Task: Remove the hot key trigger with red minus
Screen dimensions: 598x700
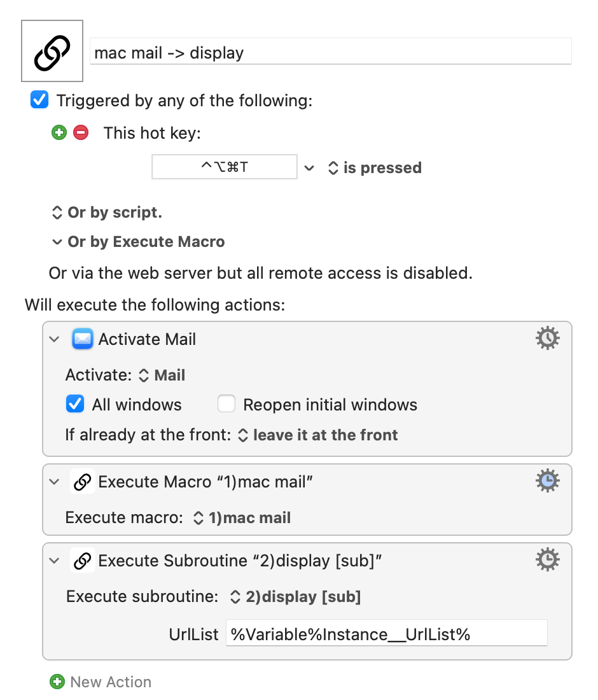Action: [x=81, y=132]
